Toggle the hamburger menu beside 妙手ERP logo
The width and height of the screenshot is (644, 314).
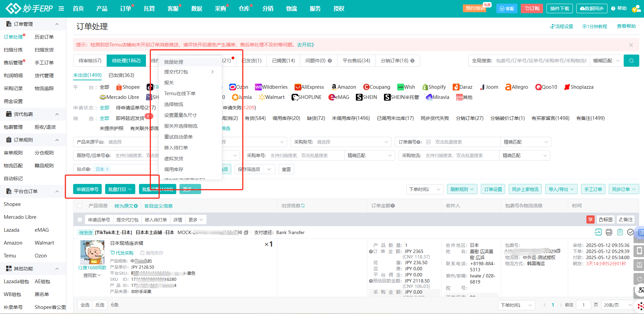click(x=61, y=8)
